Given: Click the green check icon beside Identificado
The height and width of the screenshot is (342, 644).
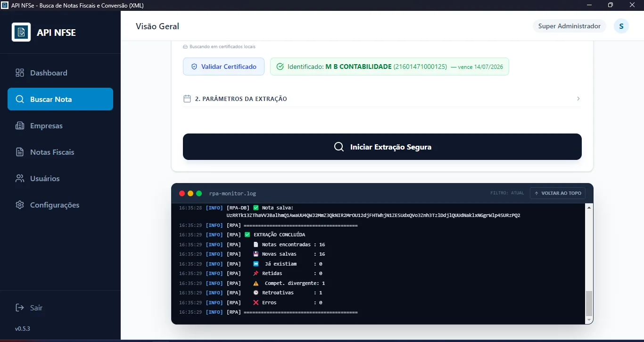Looking at the screenshot, I should (280, 67).
